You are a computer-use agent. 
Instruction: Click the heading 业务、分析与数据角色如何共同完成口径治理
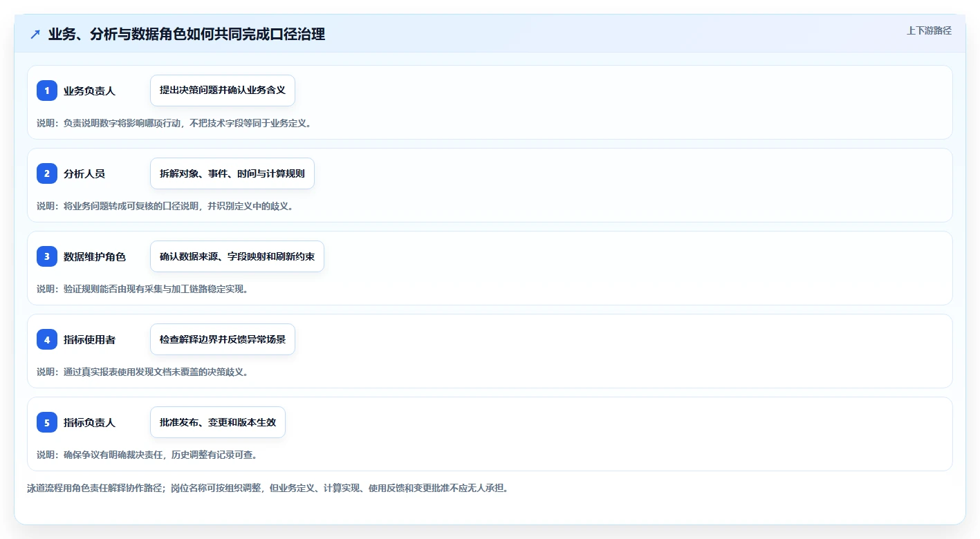[x=187, y=35]
